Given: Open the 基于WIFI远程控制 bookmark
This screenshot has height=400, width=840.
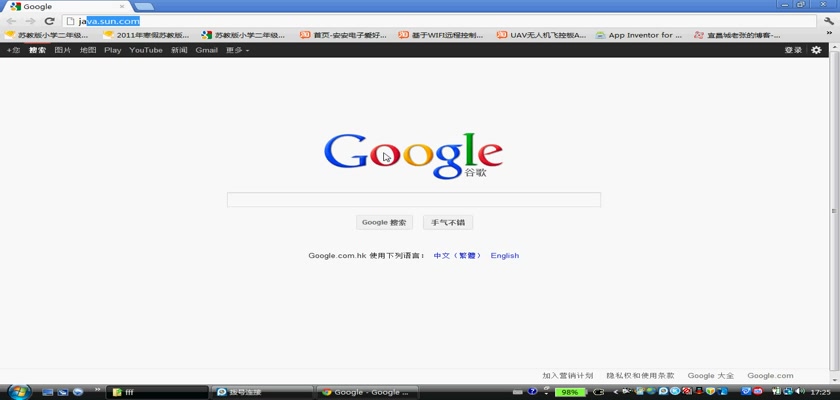Looking at the screenshot, I should (441, 35).
